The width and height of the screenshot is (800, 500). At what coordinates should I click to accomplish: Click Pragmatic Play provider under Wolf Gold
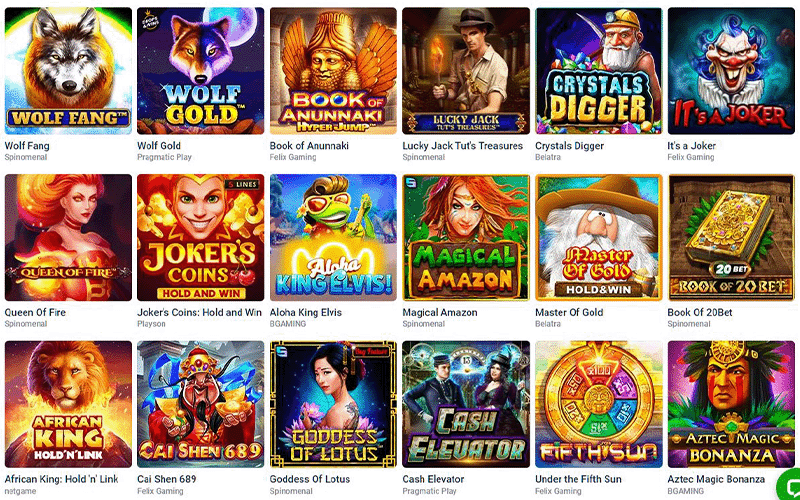pos(164,157)
